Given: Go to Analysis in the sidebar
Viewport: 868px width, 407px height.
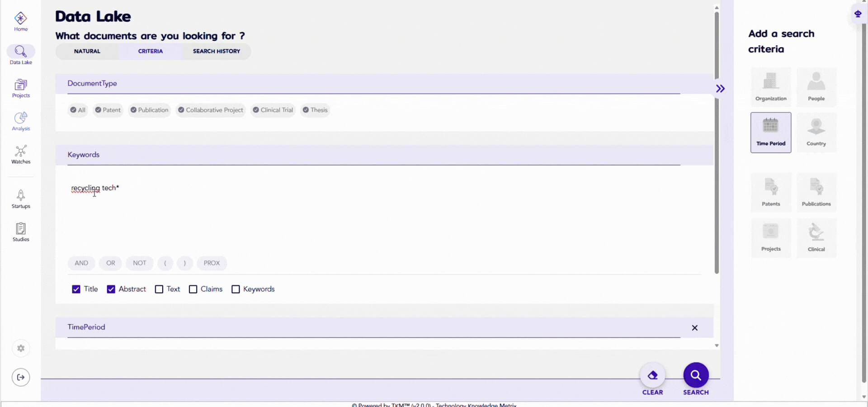Looking at the screenshot, I should (21, 121).
